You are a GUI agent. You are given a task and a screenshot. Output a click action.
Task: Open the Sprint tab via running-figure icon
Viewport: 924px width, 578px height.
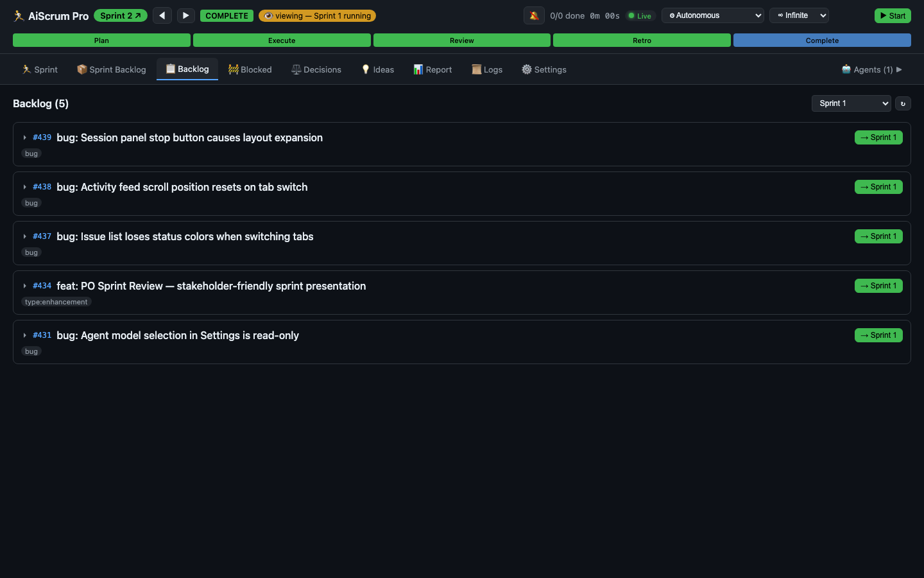click(x=26, y=69)
